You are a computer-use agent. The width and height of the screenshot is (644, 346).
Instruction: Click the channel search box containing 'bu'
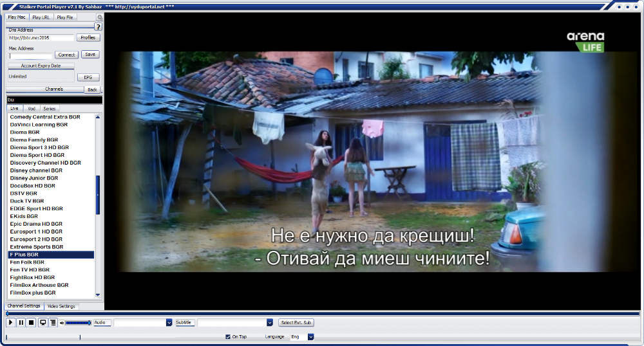pyautogui.click(x=54, y=100)
